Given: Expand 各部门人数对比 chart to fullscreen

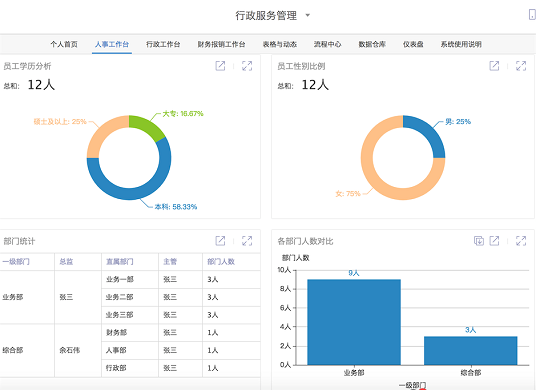Looking at the screenshot, I should [x=521, y=241].
